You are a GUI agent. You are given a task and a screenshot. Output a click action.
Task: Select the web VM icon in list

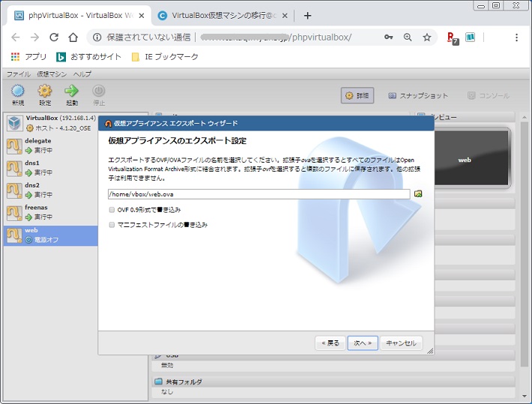pyautogui.click(x=14, y=235)
